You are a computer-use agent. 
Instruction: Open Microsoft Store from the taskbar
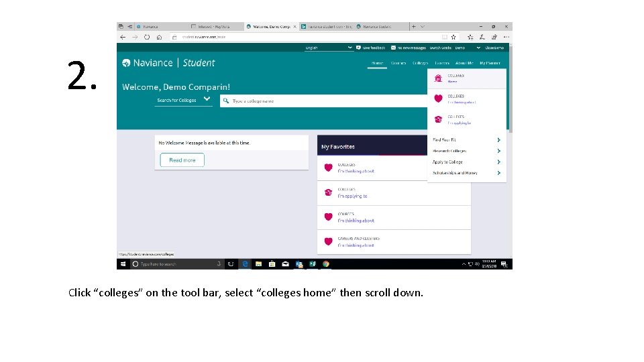click(x=272, y=264)
